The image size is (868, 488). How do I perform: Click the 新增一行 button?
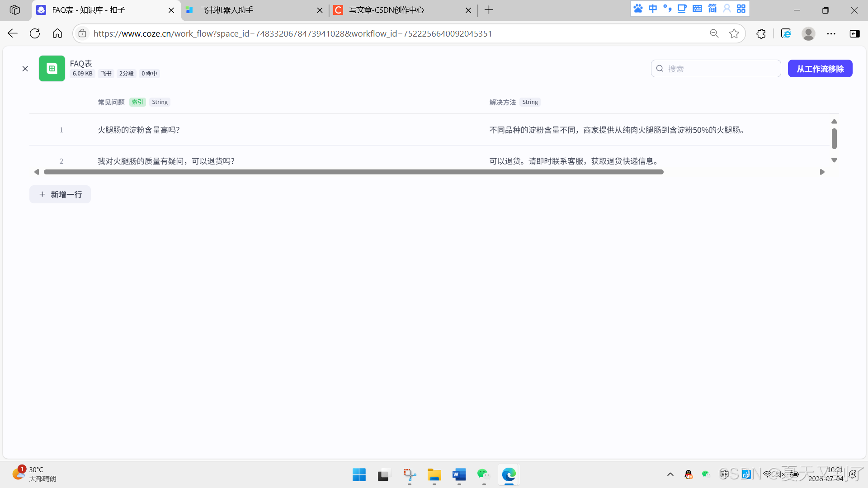[60, 194]
